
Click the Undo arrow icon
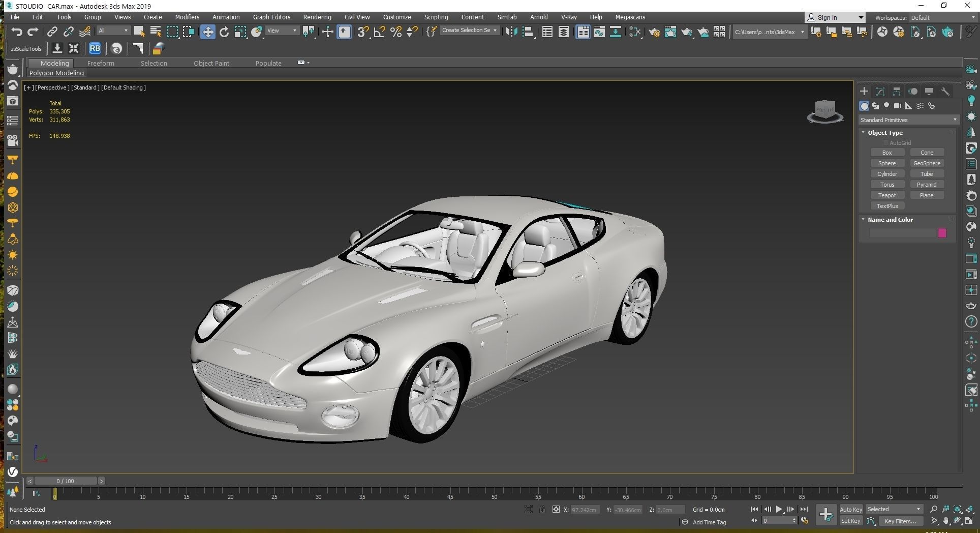point(17,32)
